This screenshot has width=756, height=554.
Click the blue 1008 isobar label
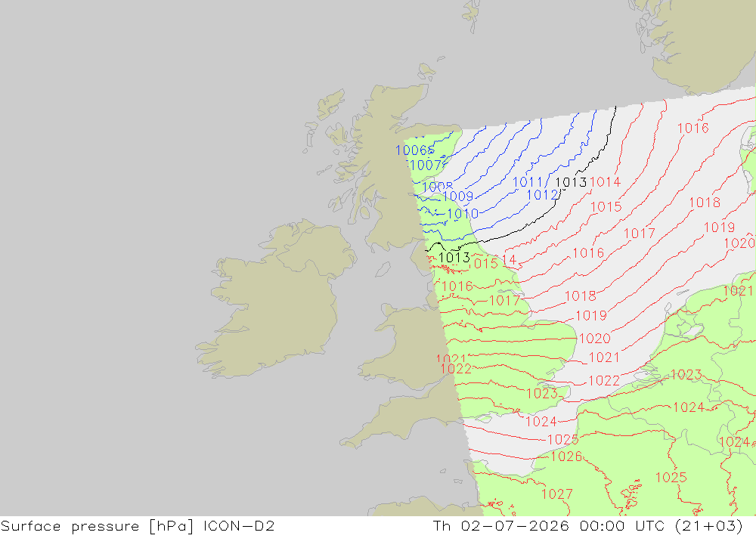[437, 187]
